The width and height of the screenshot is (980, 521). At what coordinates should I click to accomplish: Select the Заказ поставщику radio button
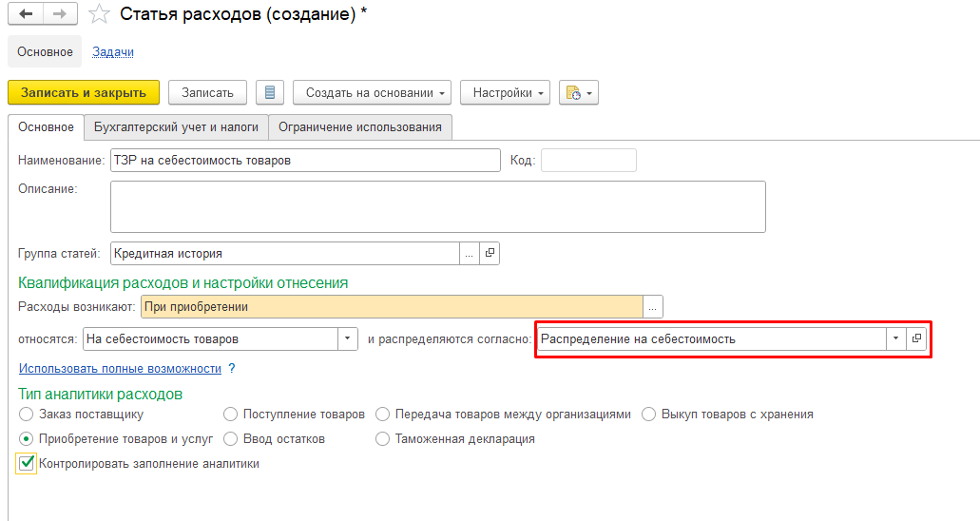[26, 415]
